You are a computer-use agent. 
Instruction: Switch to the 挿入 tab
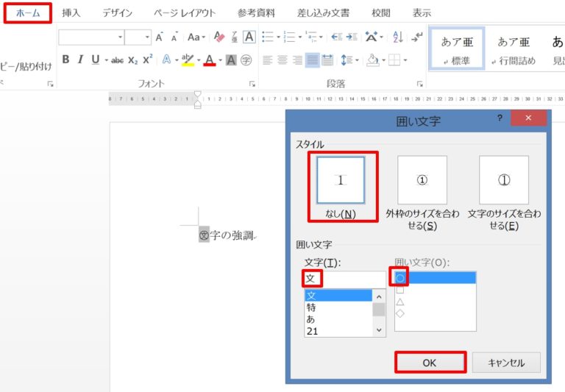[x=71, y=13]
